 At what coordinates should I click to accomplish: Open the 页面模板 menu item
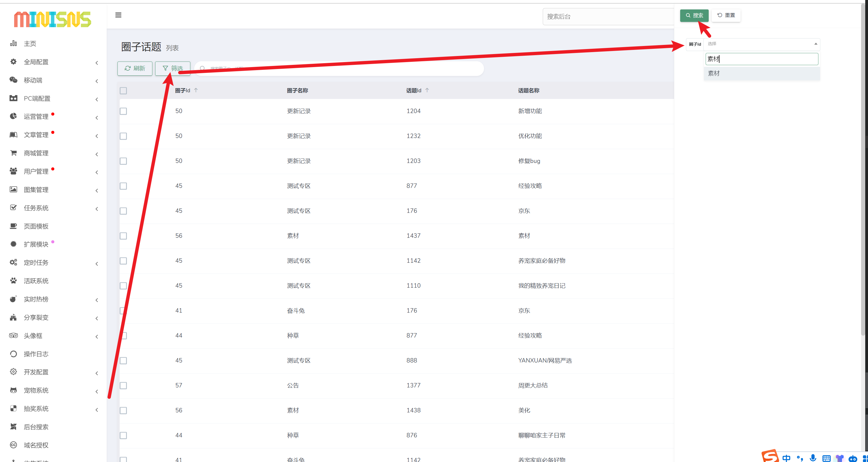(x=36, y=226)
